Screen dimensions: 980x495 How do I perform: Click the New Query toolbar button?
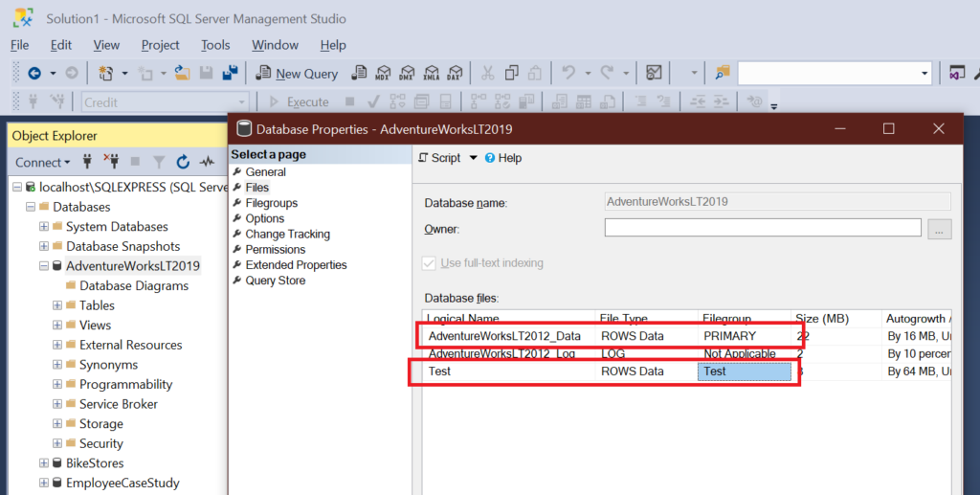pyautogui.click(x=297, y=74)
